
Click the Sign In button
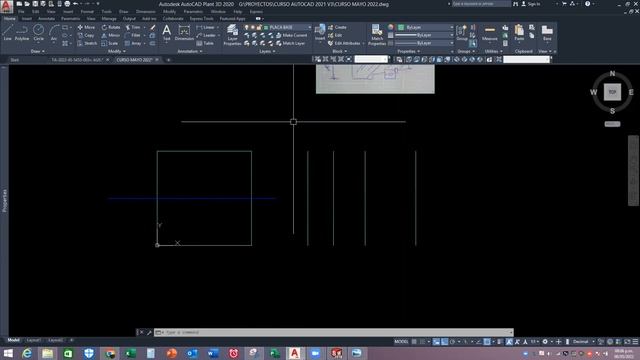[x=531, y=4]
